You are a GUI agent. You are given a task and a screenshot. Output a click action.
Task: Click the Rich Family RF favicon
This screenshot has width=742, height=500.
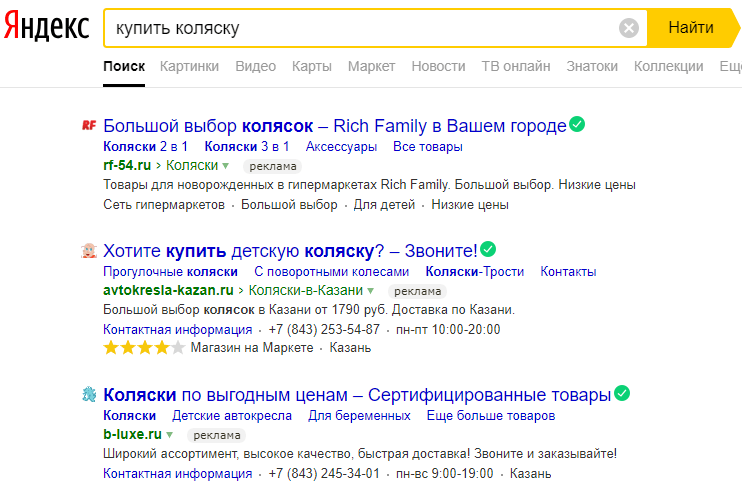(x=89, y=125)
